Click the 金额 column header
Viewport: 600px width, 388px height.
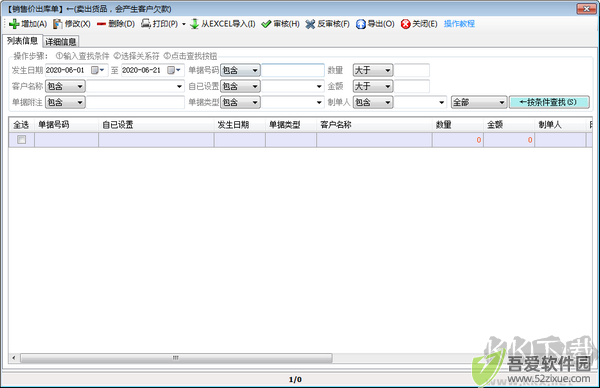coord(509,125)
